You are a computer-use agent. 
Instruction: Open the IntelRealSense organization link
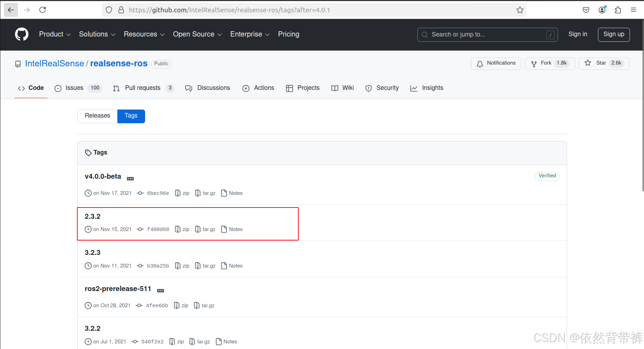[x=54, y=64]
